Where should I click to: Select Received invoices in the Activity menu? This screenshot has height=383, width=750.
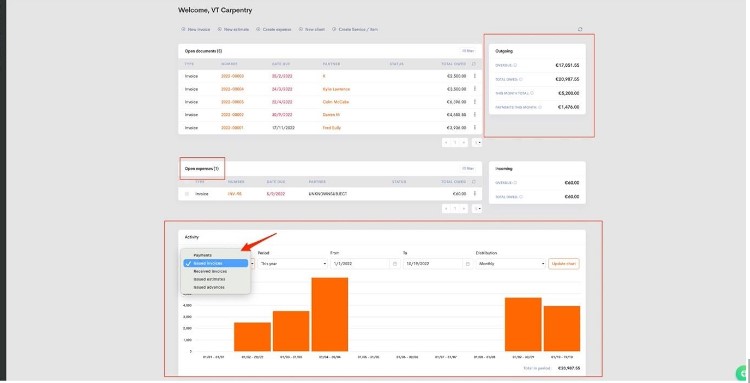pos(216,271)
